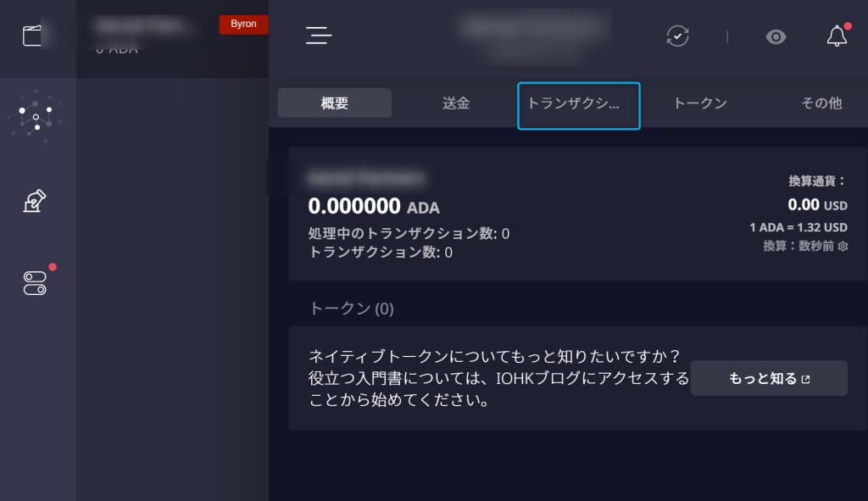Open the voting registration icon
Image resolution: width=868 pixels, height=501 pixels.
tap(34, 200)
